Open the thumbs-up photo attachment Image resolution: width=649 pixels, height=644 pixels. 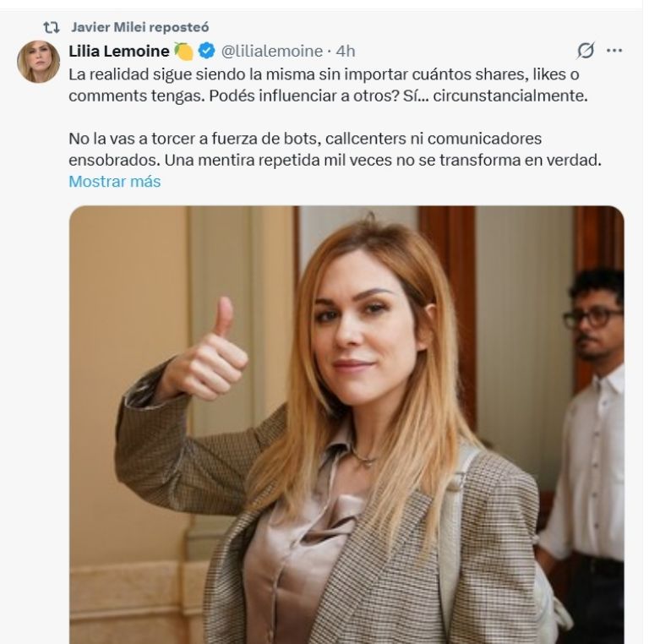click(346, 424)
